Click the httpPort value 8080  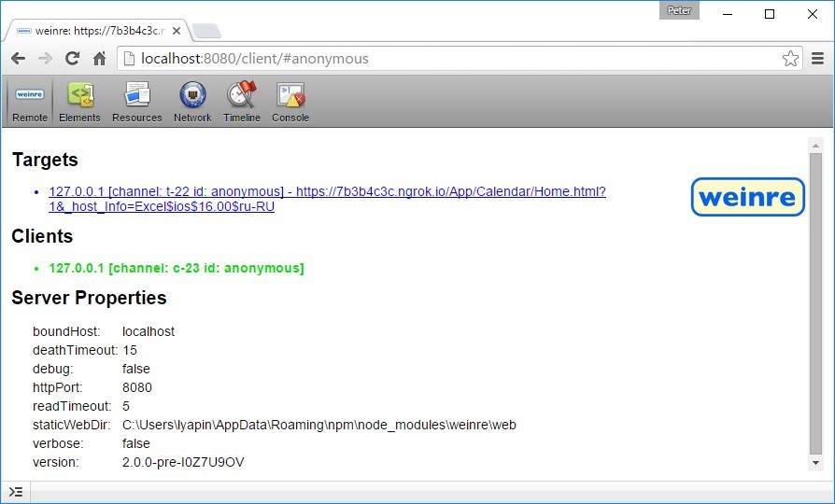click(137, 387)
